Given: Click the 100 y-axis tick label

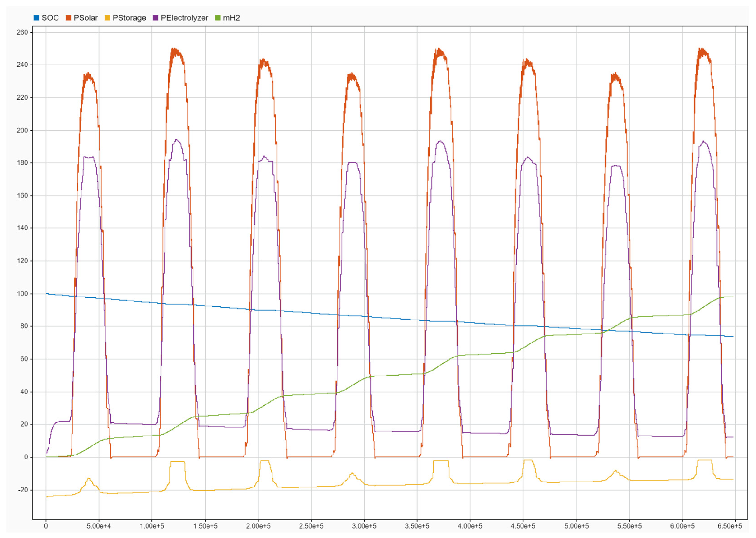Looking at the screenshot, I should coord(22,294).
